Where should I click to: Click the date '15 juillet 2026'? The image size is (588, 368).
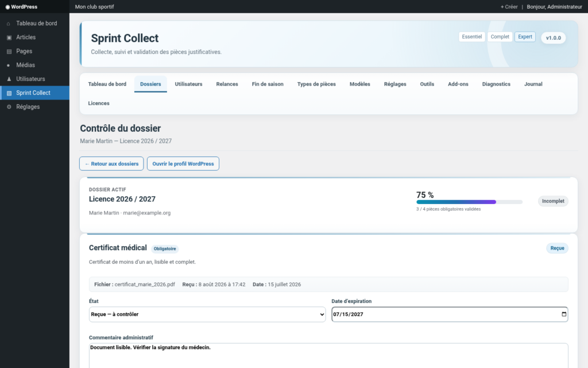[x=284, y=285]
